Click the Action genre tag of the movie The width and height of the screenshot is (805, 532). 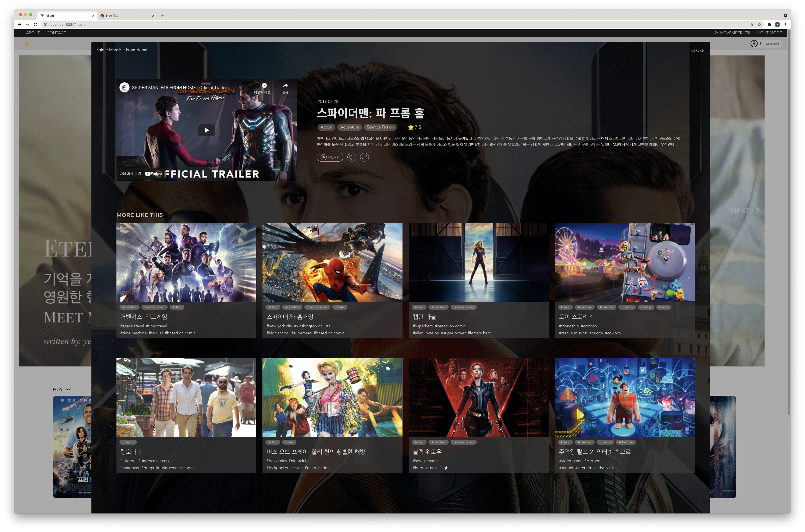[x=326, y=127]
